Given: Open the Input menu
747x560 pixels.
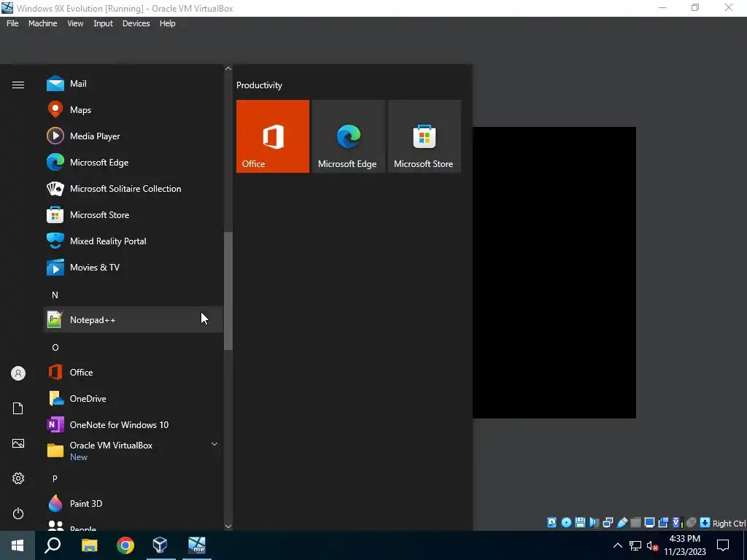Looking at the screenshot, I should pyautogui.click(x=103, y=23).
